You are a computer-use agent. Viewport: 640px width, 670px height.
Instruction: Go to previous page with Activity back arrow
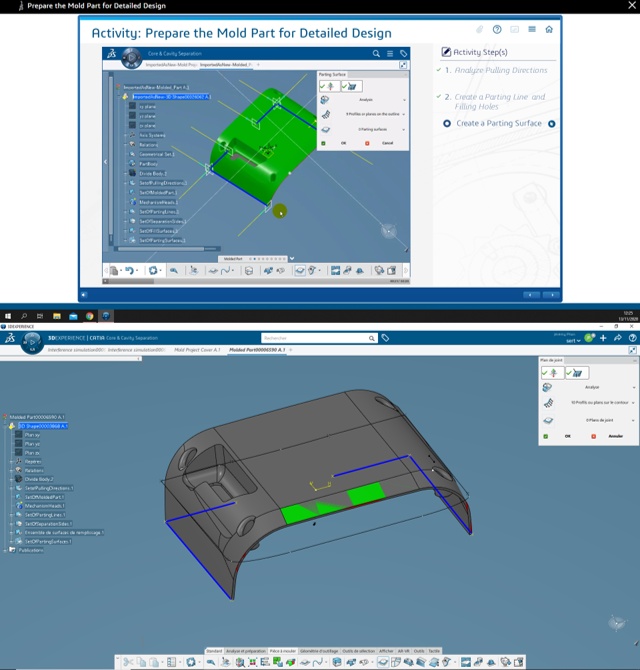531,295
